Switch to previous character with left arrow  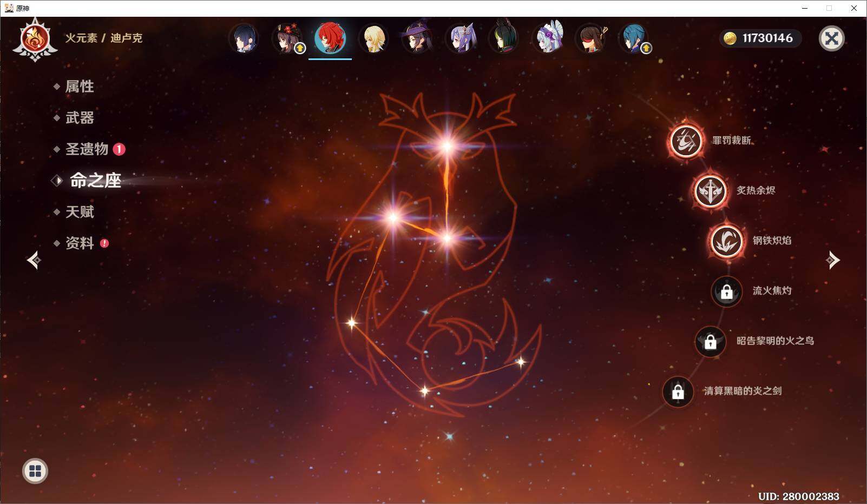click(34, 260)
